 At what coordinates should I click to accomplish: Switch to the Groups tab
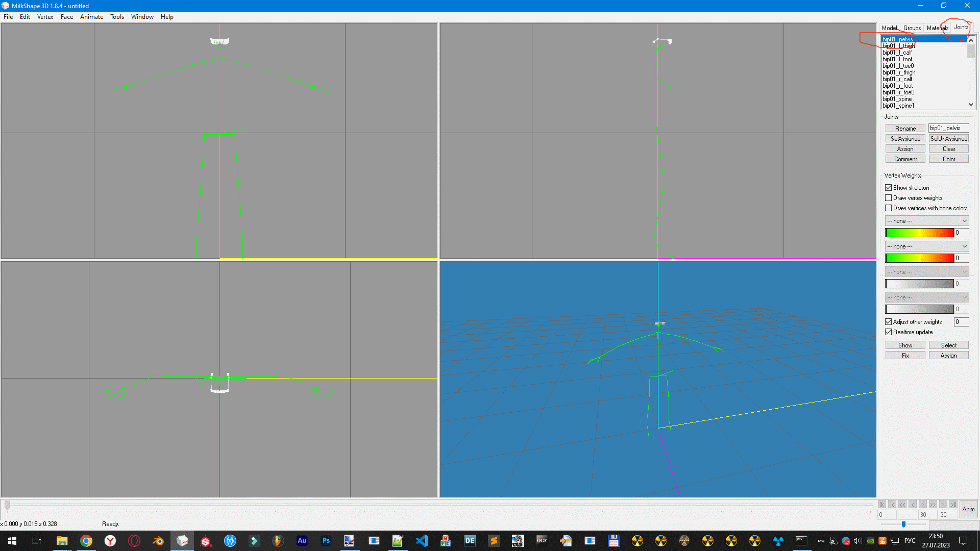(912, 28)
